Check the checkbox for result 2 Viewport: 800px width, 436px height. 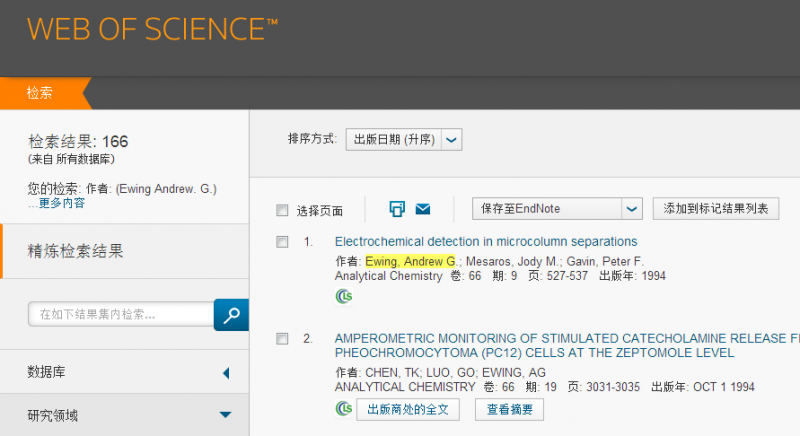point(282,338)
